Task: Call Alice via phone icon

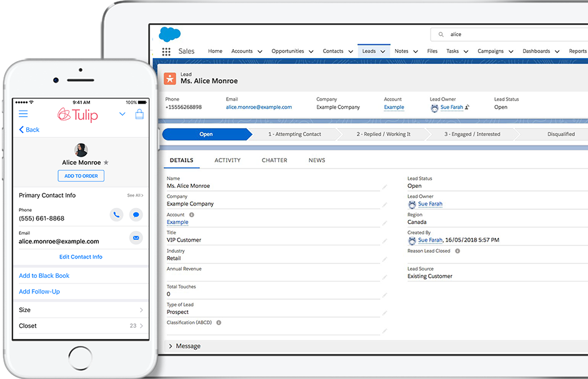Action: point(117,215)
